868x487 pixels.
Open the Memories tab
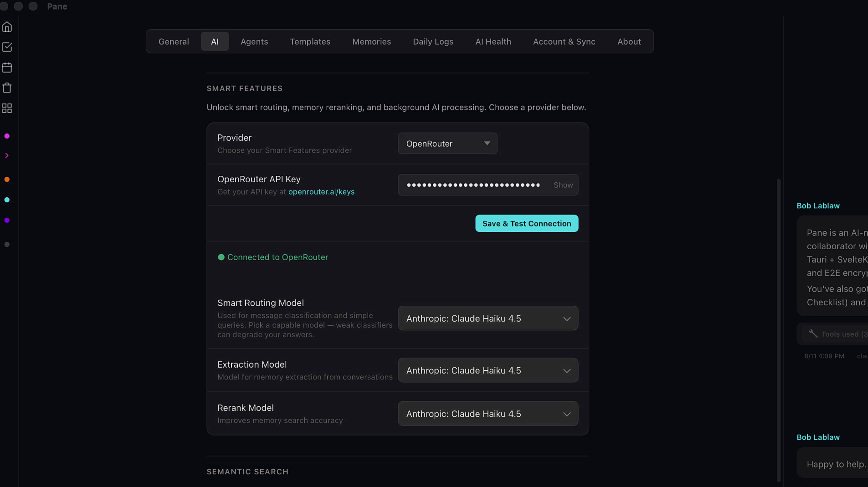coord(371,41)
